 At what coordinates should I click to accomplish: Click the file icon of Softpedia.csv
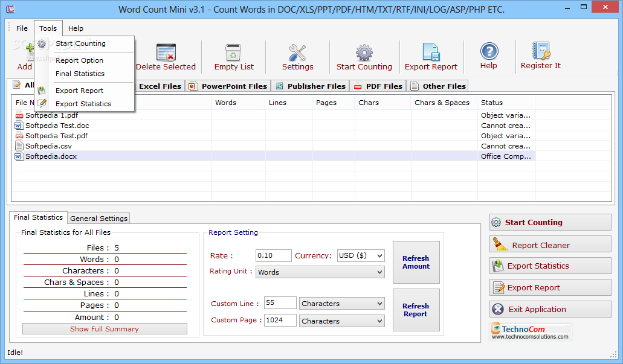19,145
